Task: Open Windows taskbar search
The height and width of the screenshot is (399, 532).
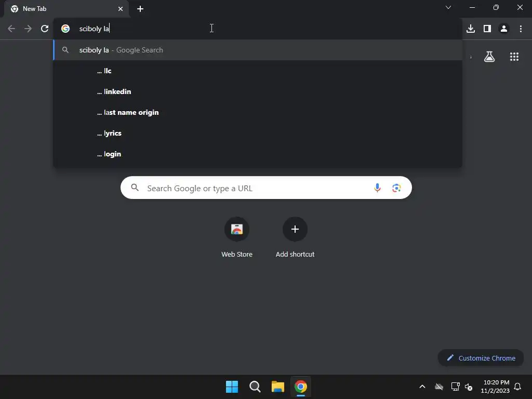Action: [x=255, y=387]
